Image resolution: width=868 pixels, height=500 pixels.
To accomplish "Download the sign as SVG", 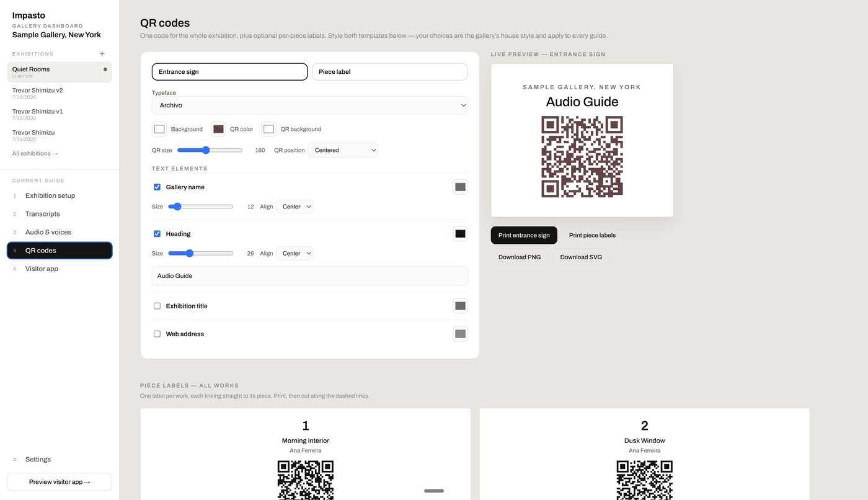I will (581, 257).
